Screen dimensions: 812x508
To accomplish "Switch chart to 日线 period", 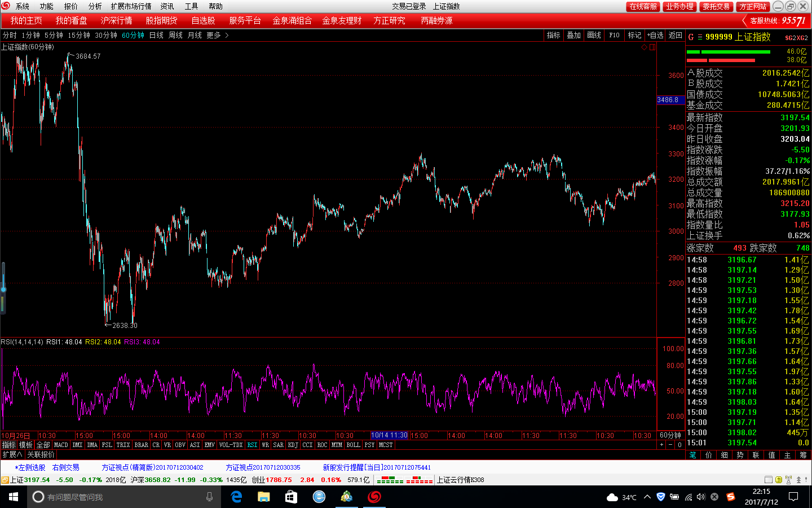I will (156, 35).
